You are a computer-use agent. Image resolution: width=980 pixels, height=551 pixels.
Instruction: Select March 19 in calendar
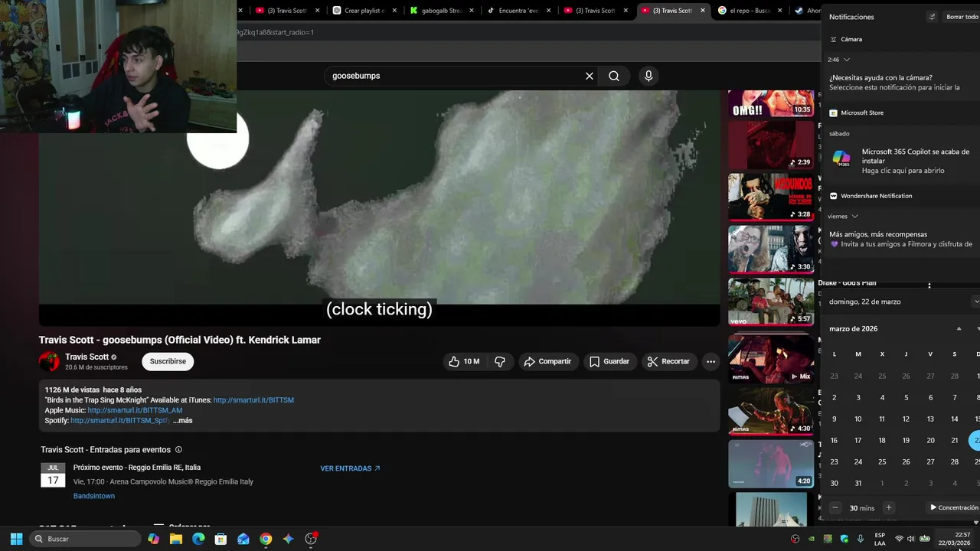coord(906,441)
